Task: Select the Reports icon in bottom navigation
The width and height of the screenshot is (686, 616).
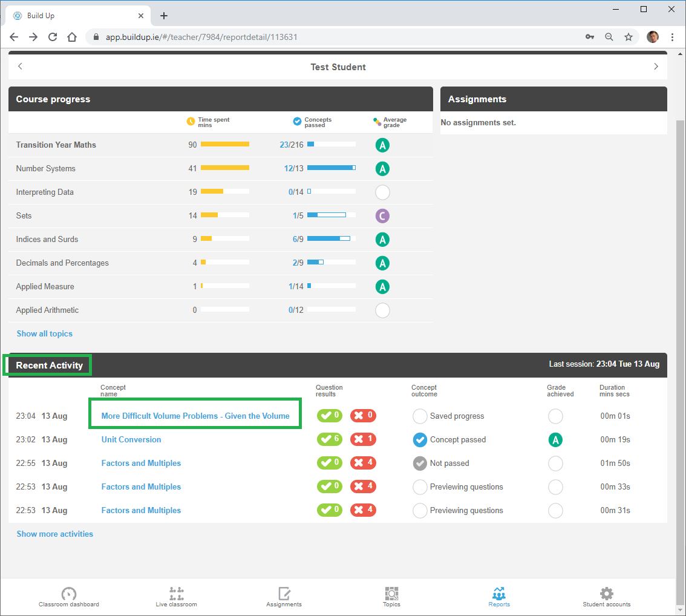Action: (499, 594)
